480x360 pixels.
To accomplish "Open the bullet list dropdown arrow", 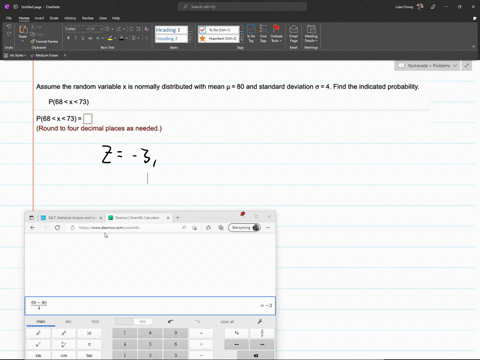I will click(x=112, y=29).
